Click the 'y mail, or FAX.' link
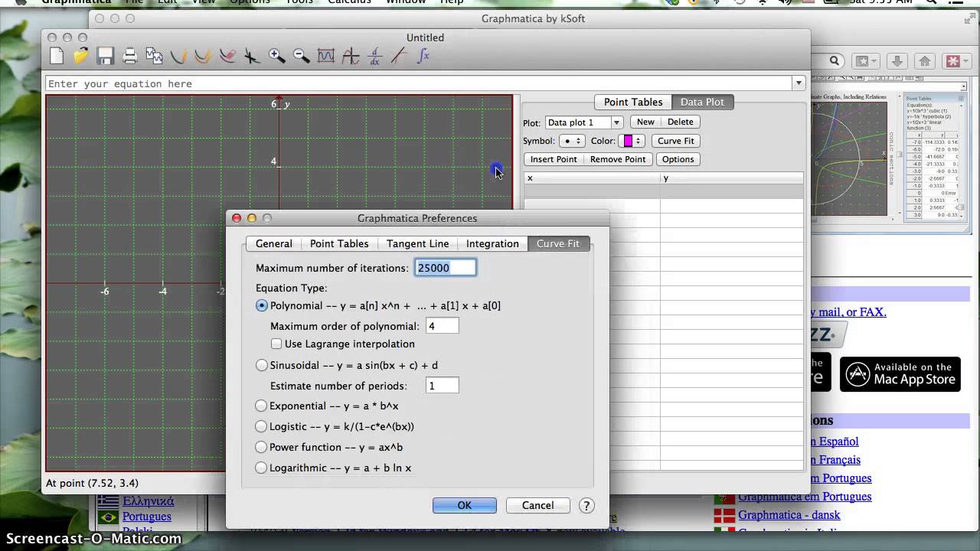Screen dimensions: 980x551 (x=848, y=311)
